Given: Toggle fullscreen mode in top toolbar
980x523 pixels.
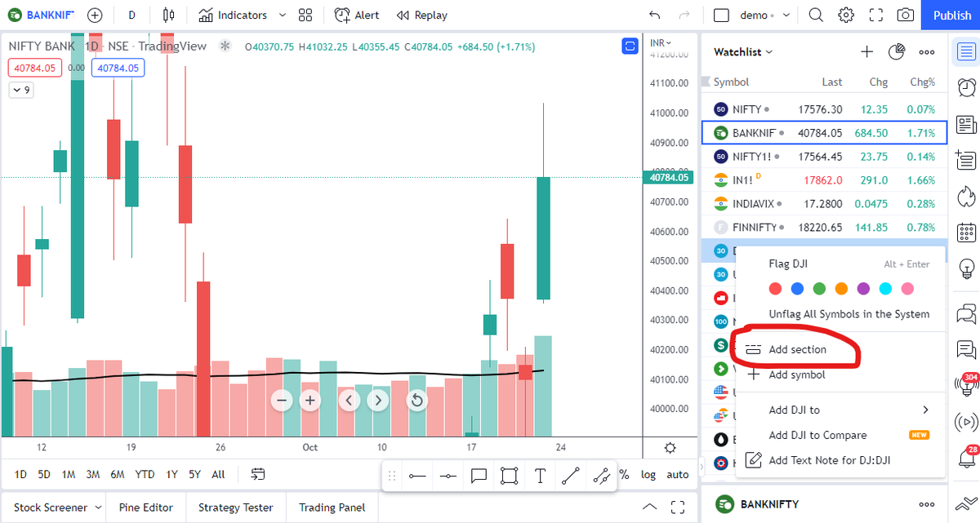Looking at the screenshot, I should [x=876, y=15].
